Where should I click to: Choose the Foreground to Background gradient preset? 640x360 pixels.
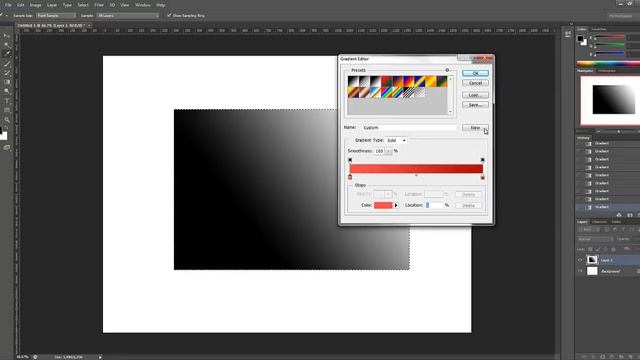point(353,81)
